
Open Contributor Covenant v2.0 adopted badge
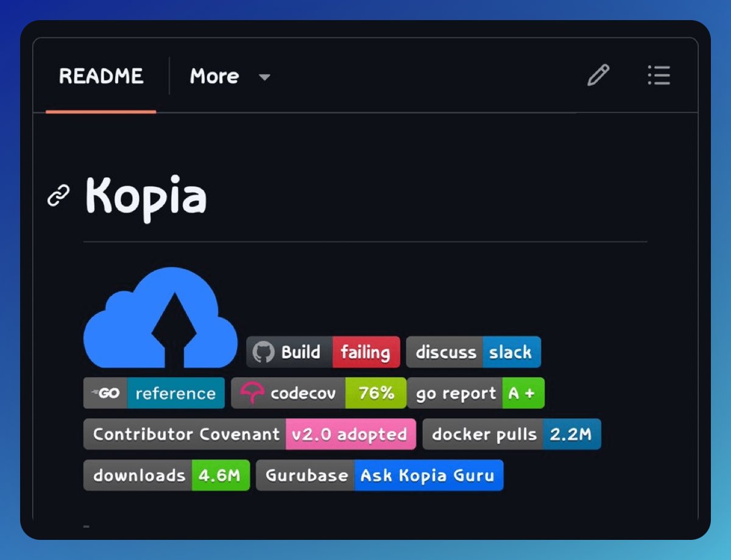250,434
